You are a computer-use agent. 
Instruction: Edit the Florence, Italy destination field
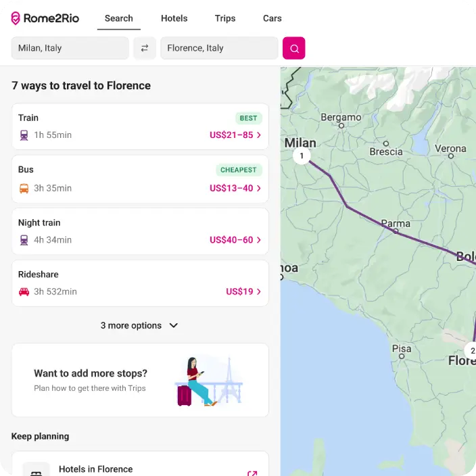(x=219, y=48)
